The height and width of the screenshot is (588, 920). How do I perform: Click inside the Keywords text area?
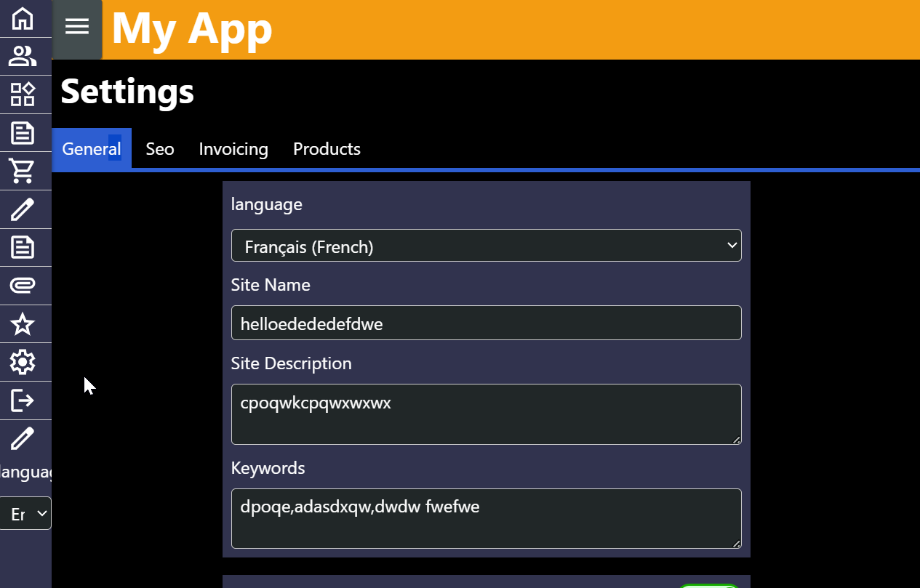[486, 518]
